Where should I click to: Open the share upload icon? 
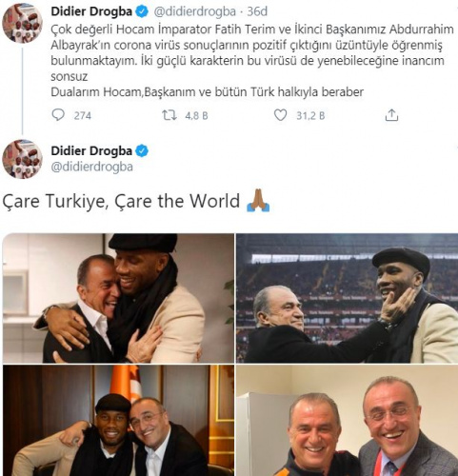pos(391,115)
